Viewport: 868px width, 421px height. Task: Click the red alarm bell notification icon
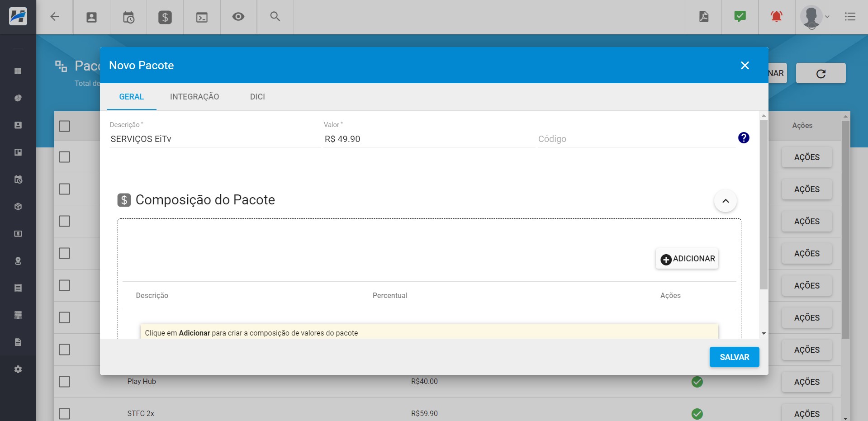coord(776,17)
